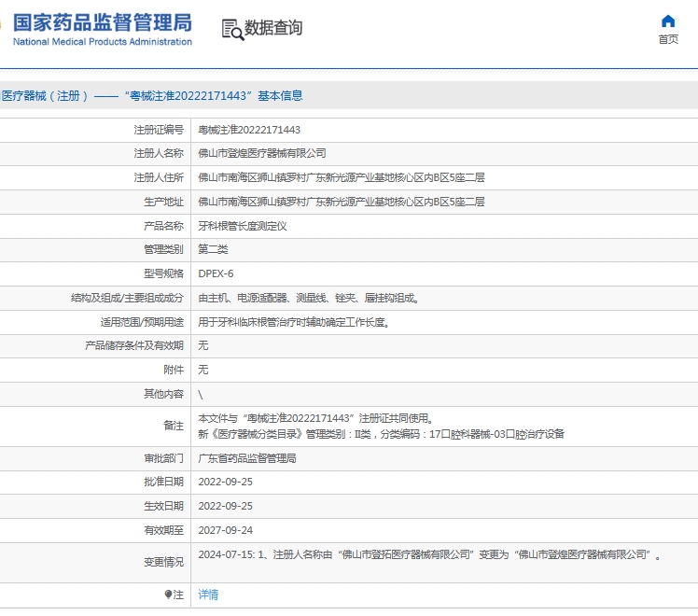Click the 变更情况 label
The height and width of the screenshot is (616, 698).
point(164,562)
